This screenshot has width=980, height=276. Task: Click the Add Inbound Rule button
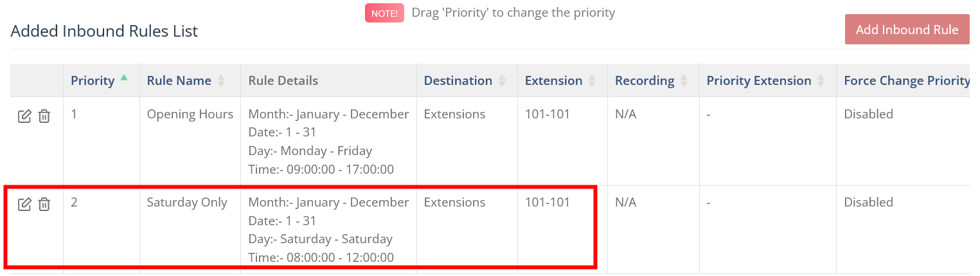coord(907,30)
